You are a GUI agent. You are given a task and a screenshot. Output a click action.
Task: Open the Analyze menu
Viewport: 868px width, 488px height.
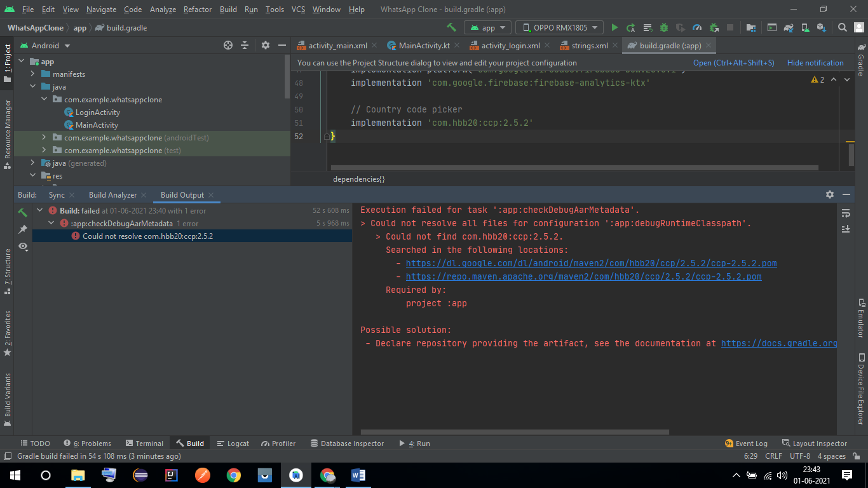[163, 10]
